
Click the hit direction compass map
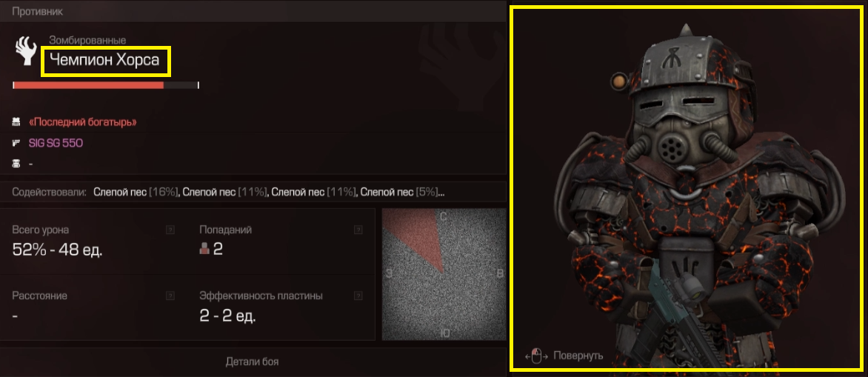point(444,275)
